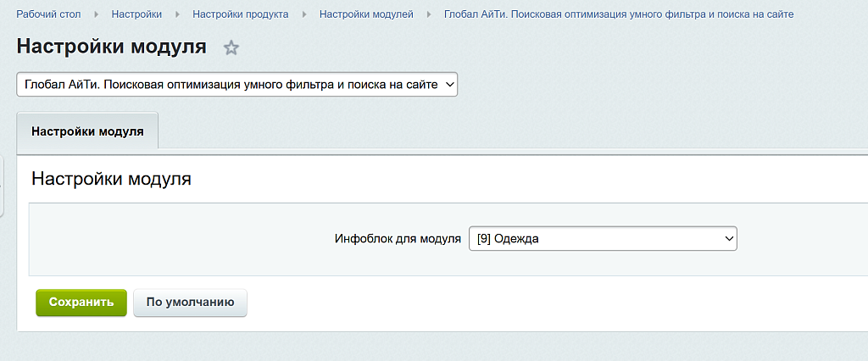Reset settings with По умолчанию button
The height and width of the screenshot is (361, 868).
pyautogui.click(x=190, y=303)
